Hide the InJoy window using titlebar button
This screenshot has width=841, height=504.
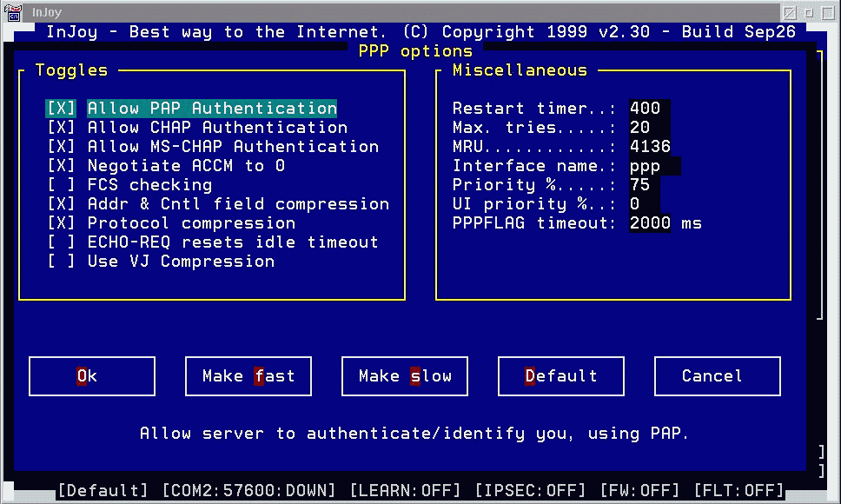[x=790, y=12]
